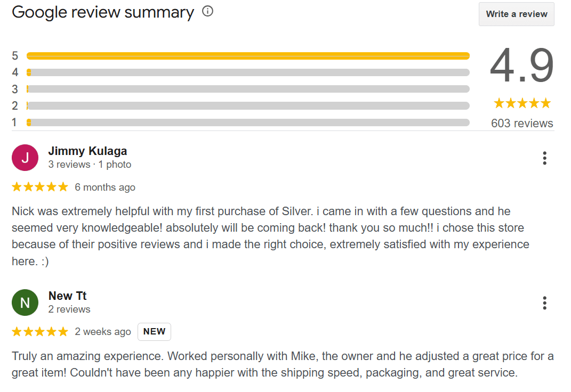
Task: Open the 603 reviews link
Action: point(522,124)
